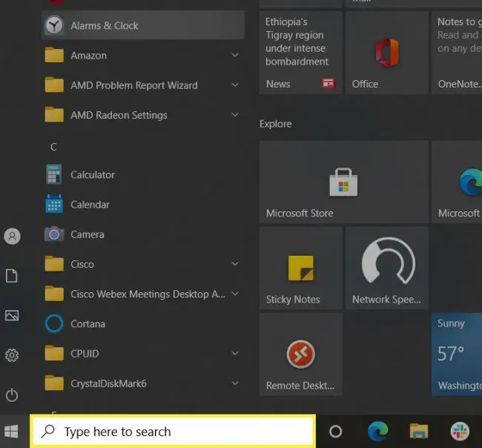Expand the AMD Radeon Settings folder

[x=234, y=115]
